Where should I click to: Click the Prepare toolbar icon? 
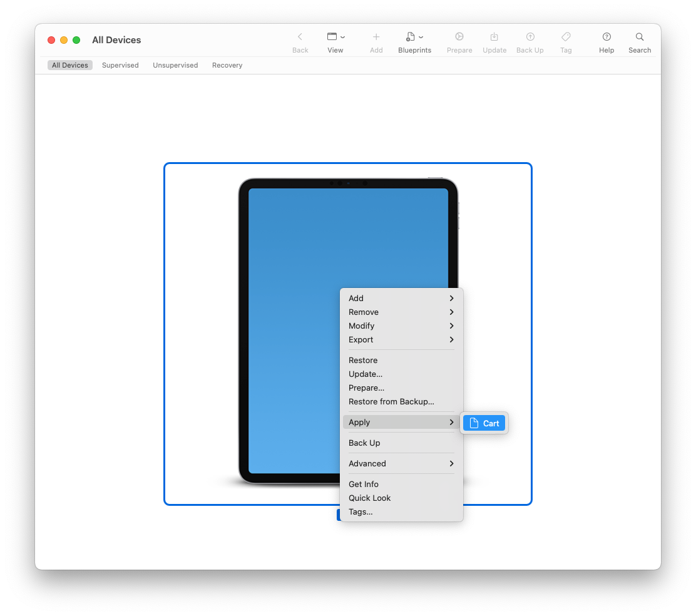click(459, 37)
